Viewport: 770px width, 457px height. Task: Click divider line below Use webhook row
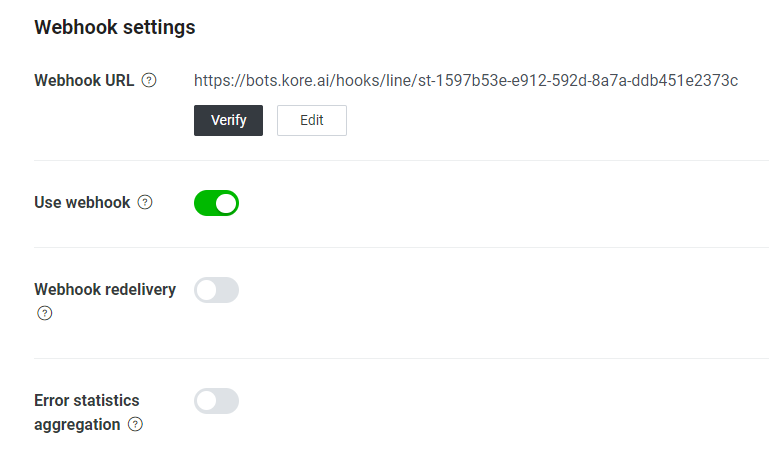click(400, 247)
